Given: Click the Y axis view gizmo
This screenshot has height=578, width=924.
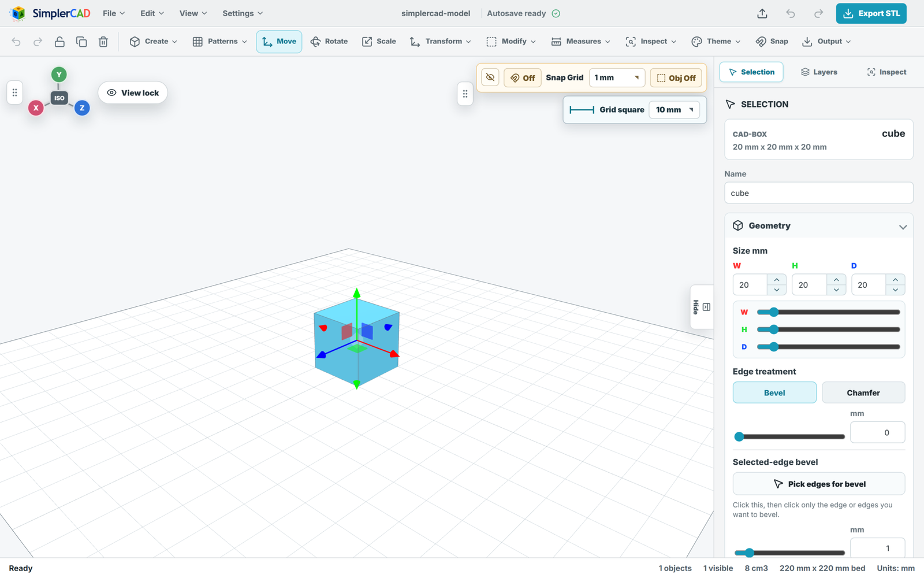Looking at the screenshot, I should [59, 75].
